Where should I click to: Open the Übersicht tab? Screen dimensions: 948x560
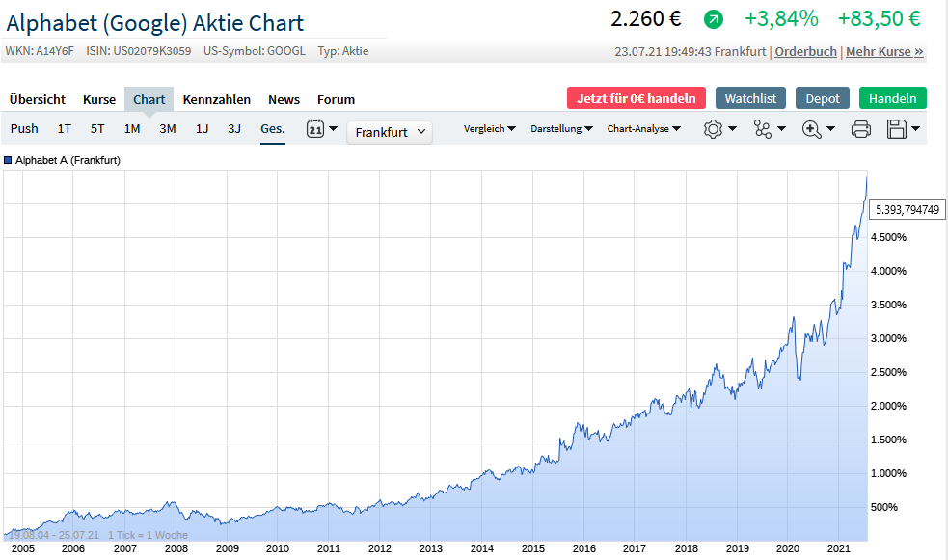click(38, 99)
